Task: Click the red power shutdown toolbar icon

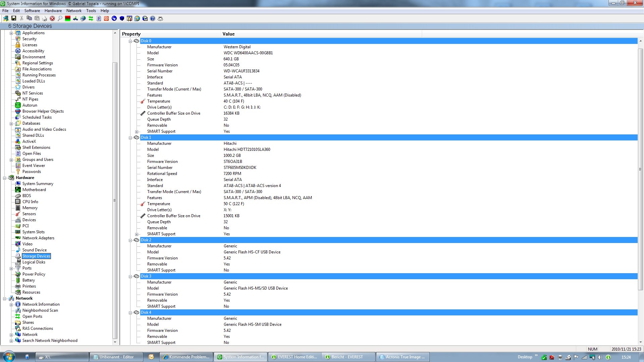Action: pos(106,18)
